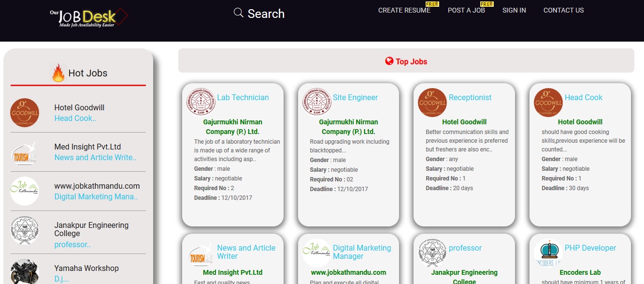The width and height of the screenshot is (644, 284).
Task: Open the Post a Job menu item
Action: [x=466, y=10]
